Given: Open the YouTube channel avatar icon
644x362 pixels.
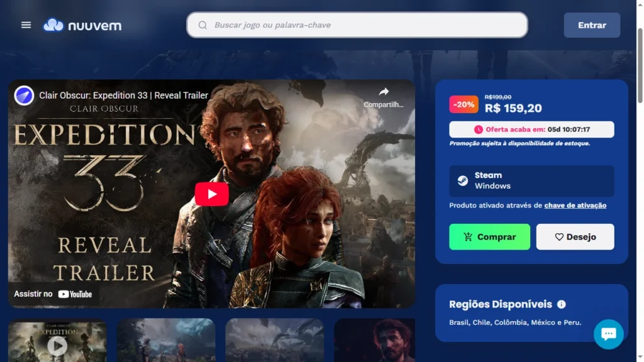Looking at the screenshot, I should click(25, 96).
